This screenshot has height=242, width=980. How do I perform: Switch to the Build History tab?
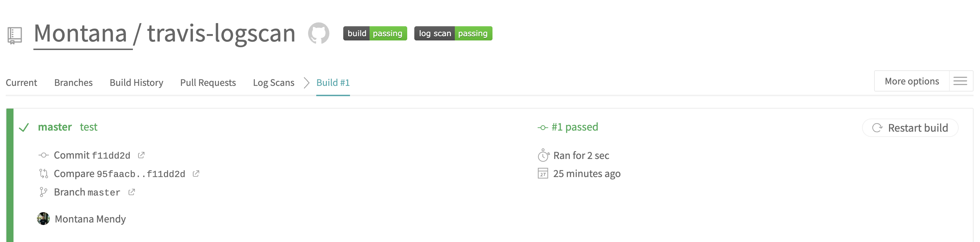[136, 82]
